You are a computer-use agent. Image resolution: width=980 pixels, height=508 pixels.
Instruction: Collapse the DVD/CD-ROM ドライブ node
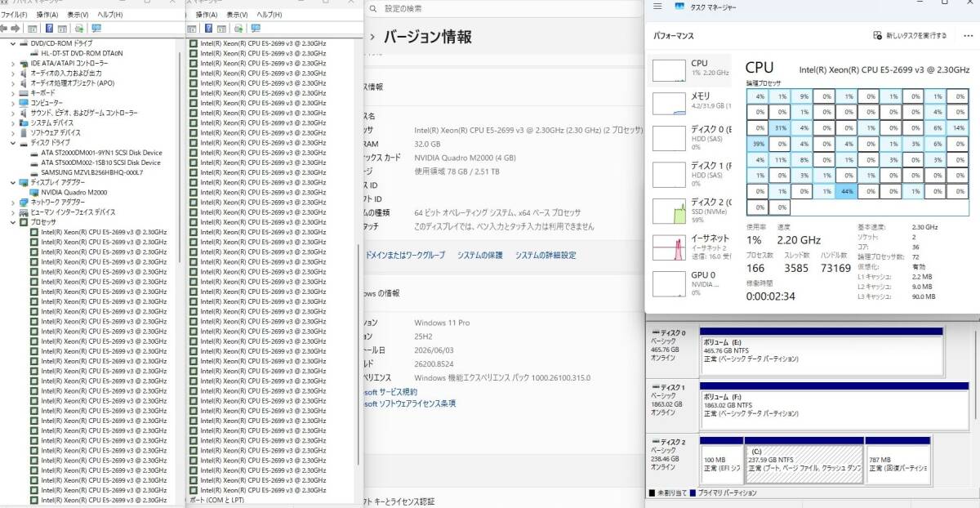(x=13, y=43)
